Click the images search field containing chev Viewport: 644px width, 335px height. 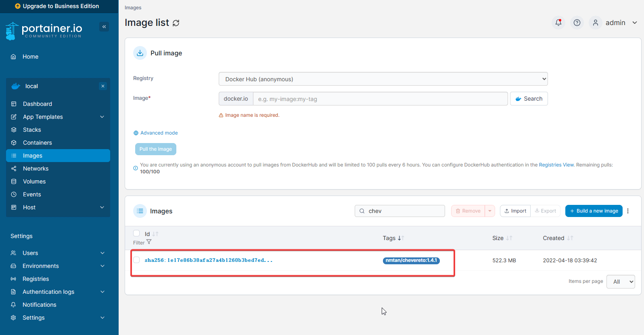(400, 211)
